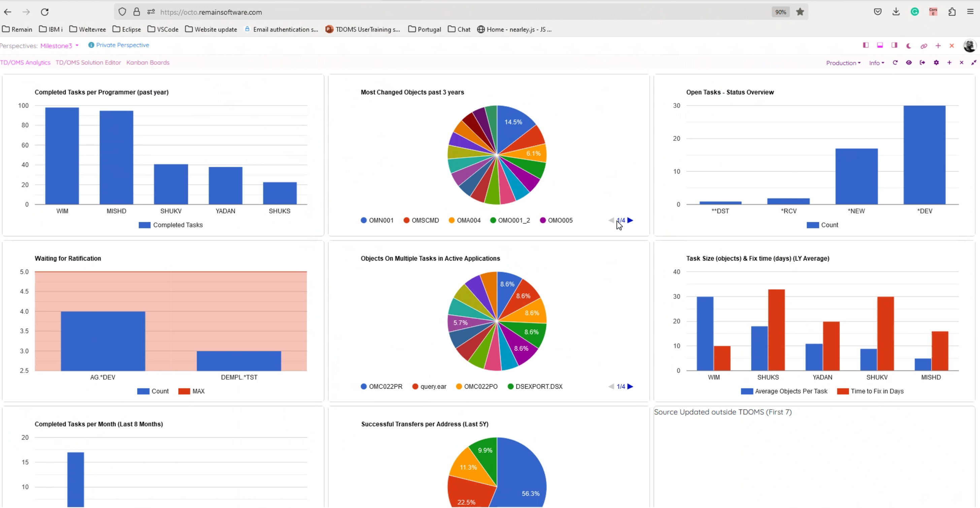
Task: Switch to TD/OMS Analytics tab
Action: [25, 62]
